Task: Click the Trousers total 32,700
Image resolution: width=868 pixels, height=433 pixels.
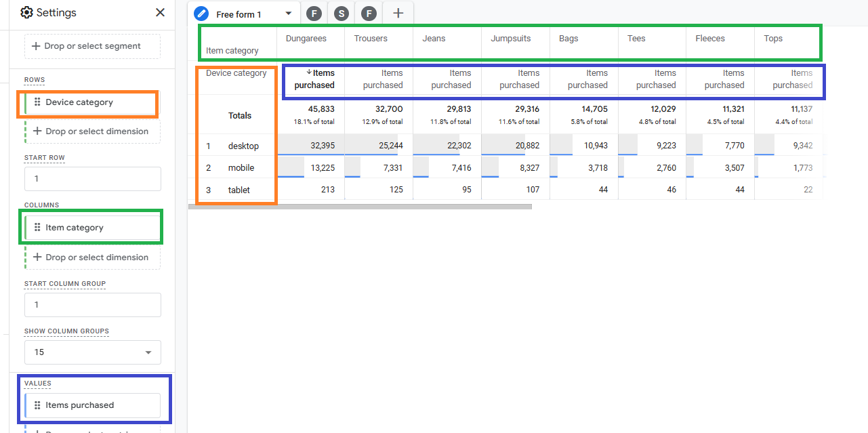Action: click(x=389, y=109)
